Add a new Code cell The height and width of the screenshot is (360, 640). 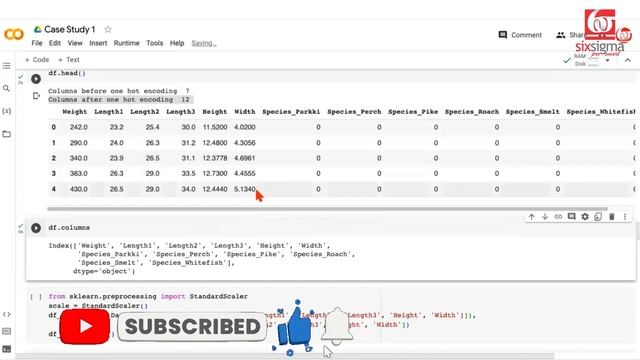(37, 60)
